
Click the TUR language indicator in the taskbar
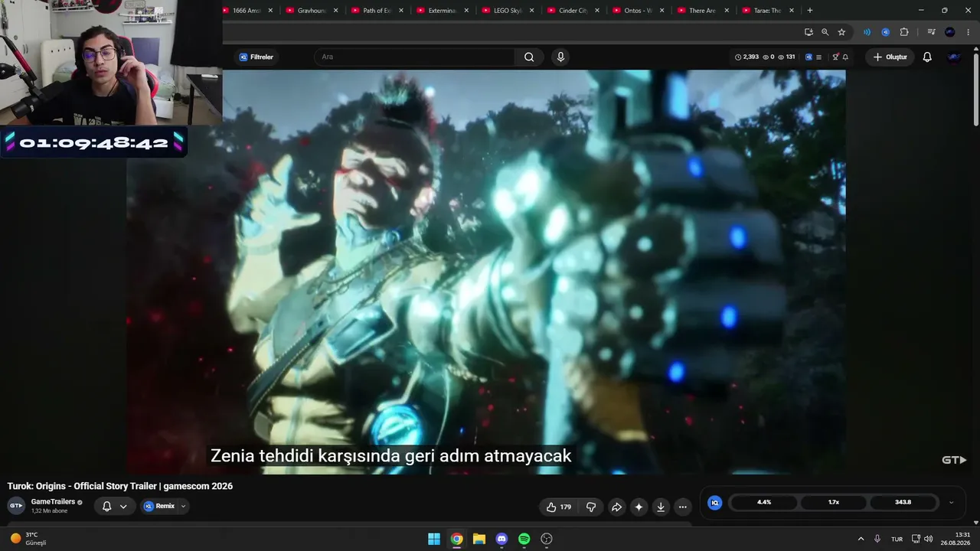click(897, 539)
